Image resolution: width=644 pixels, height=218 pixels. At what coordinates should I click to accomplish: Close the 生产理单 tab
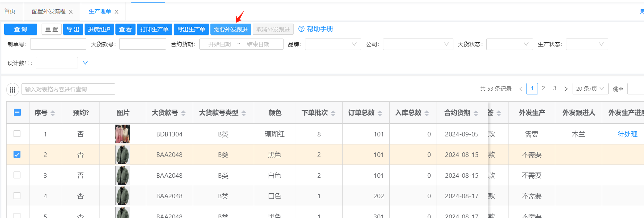116,12
